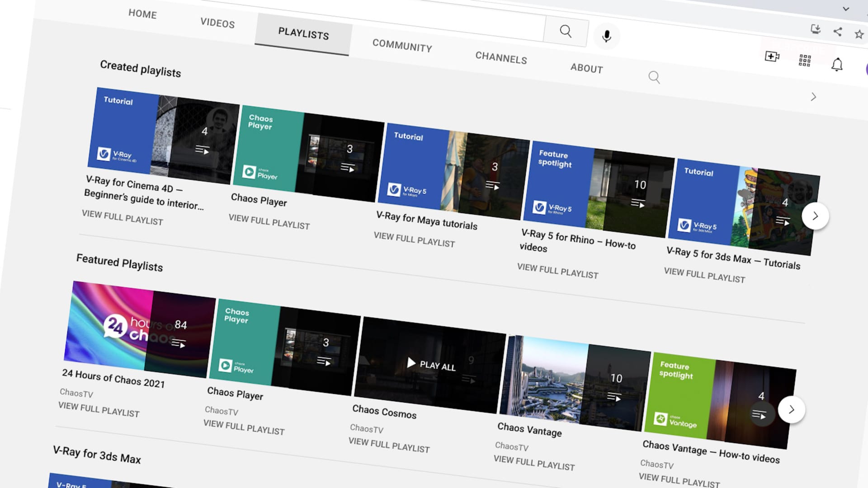868x488 pixels.
Task: Click Play All on Chaos Cosmos playlist
Action: pyautogui.click(x=431, y=364)
